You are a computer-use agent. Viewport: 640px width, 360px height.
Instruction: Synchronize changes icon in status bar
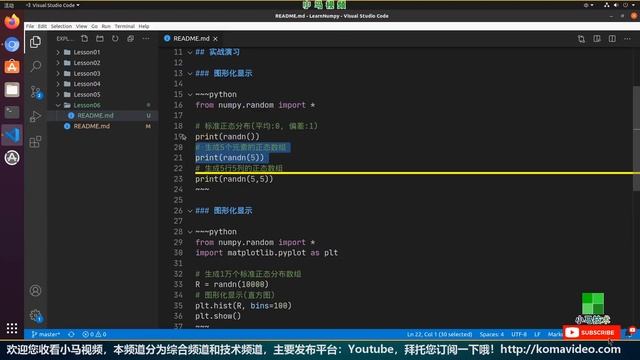(x=71, y=334)
